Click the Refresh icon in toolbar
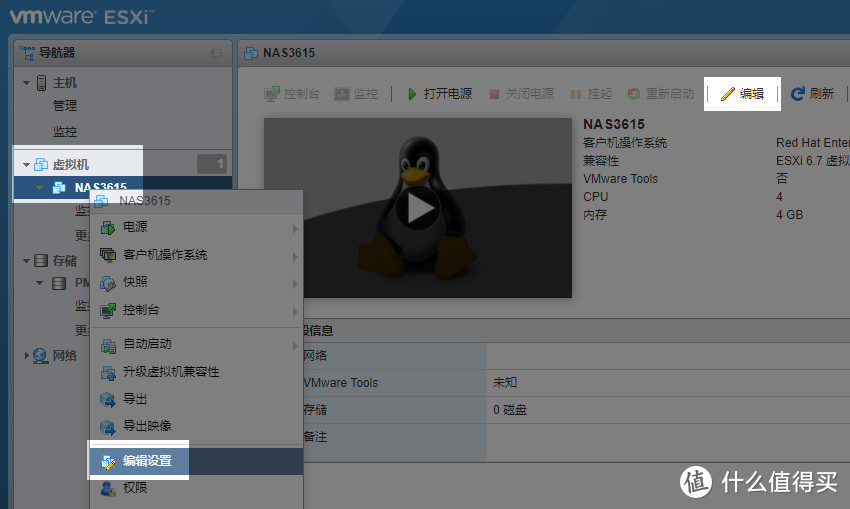 tap(797, 94)
